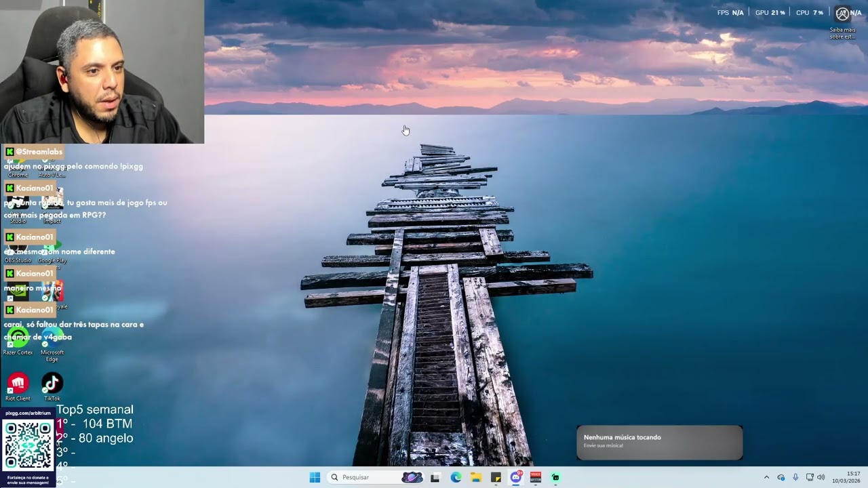
Task: Open the planet search highlight icon
Action: pos(412,477)
